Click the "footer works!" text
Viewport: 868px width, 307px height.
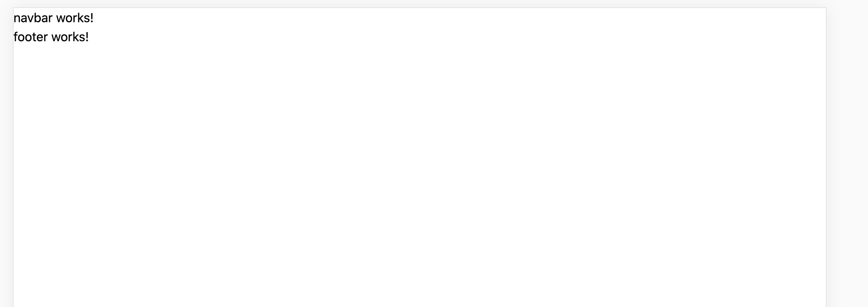[x=51, y=37]
